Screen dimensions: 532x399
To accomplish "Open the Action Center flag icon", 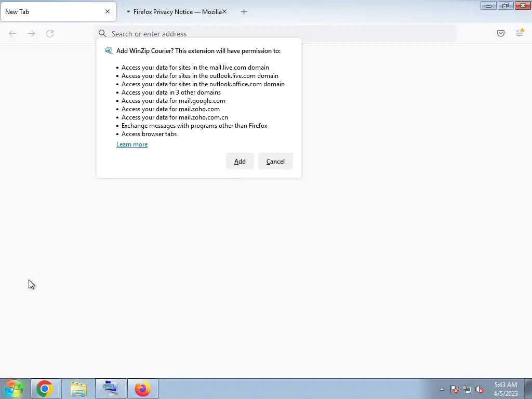I will coord(455,389).
